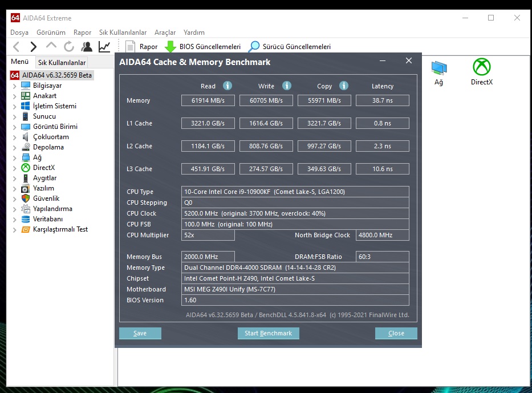
Task: Click the Sunucu server icon in tree
Action: click(x=26, y=116)
